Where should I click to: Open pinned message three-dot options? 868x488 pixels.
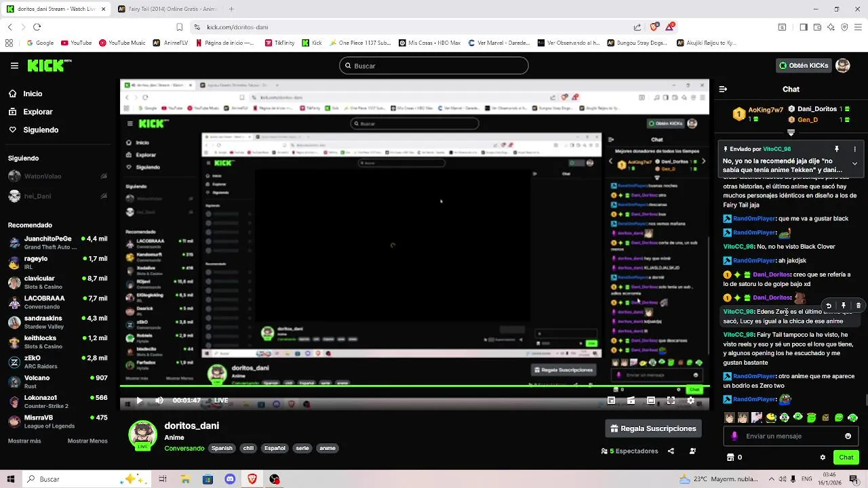(854, 149)
